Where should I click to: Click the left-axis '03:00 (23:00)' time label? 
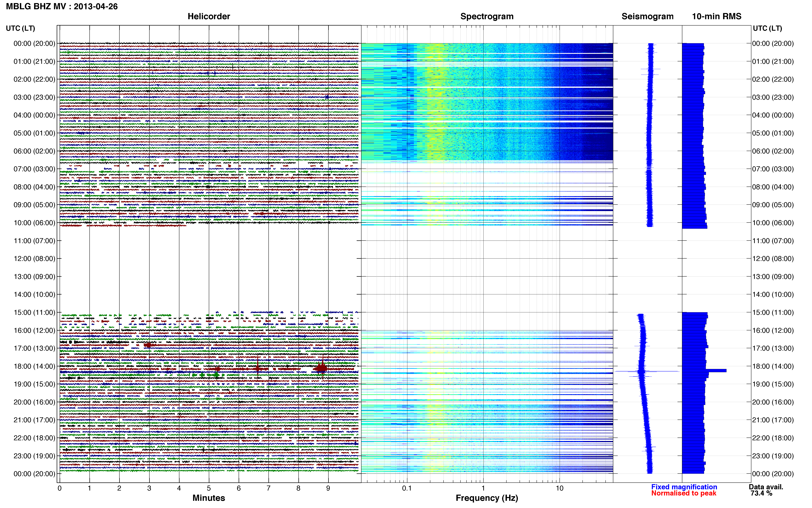point(34,97)
